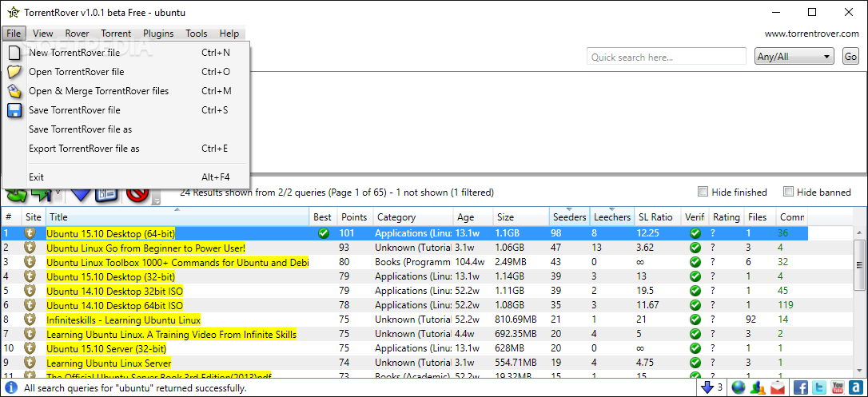Select row 'Ubuntu Linux Go from Beginner to Power User!'
Viewport: 868px width, 397px height.
click(x=404, y=248)
